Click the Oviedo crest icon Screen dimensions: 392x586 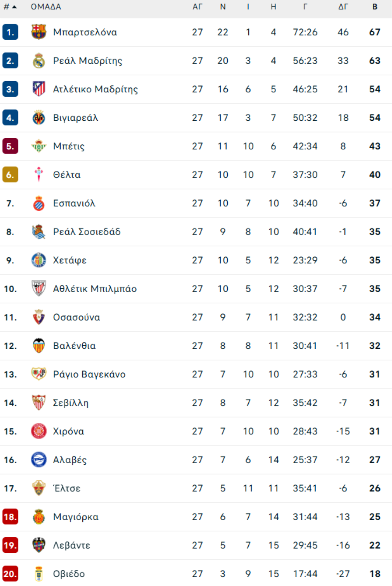39,574
